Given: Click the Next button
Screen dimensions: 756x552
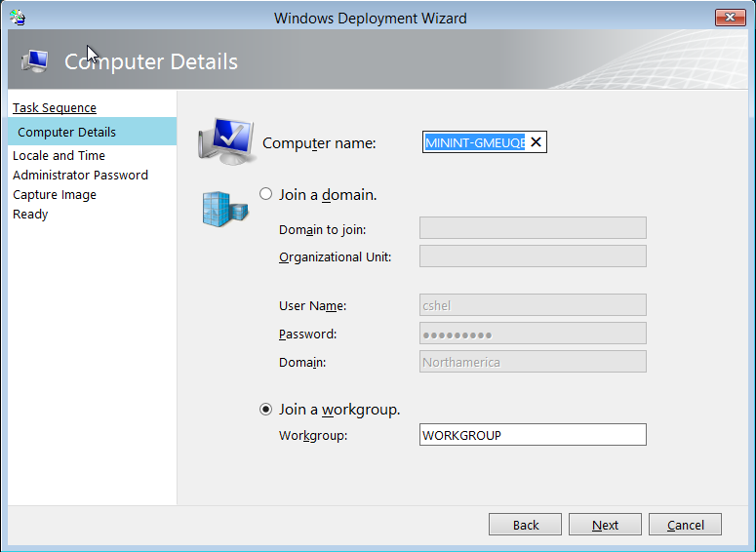Looking at the screenshot, I should tap(605, 524).
